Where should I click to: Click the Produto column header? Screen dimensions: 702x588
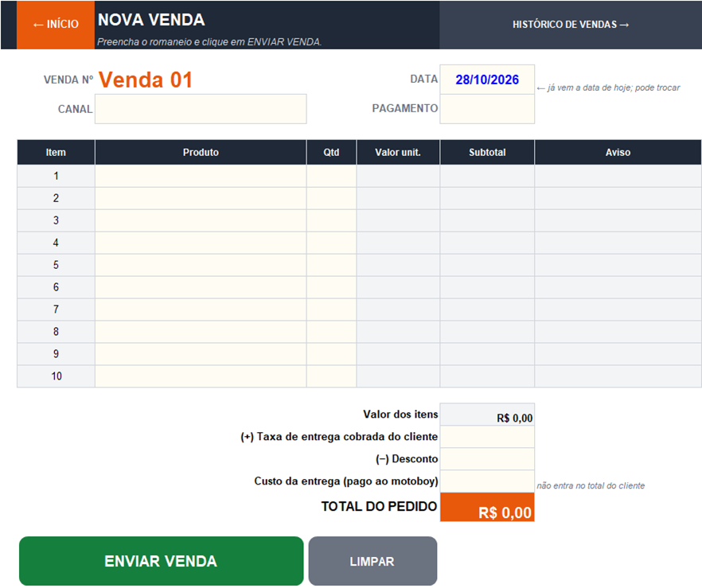click(x=201, y=152)
